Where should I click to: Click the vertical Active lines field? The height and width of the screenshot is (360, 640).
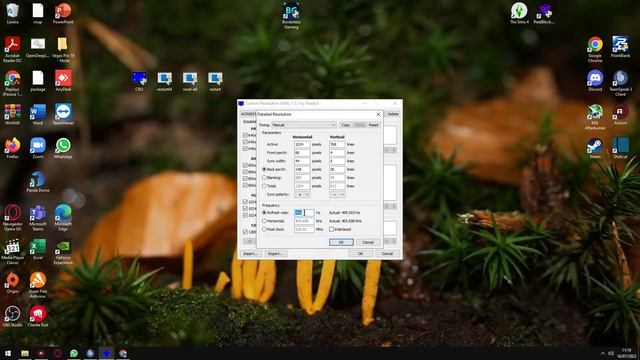tap(337, 144)
